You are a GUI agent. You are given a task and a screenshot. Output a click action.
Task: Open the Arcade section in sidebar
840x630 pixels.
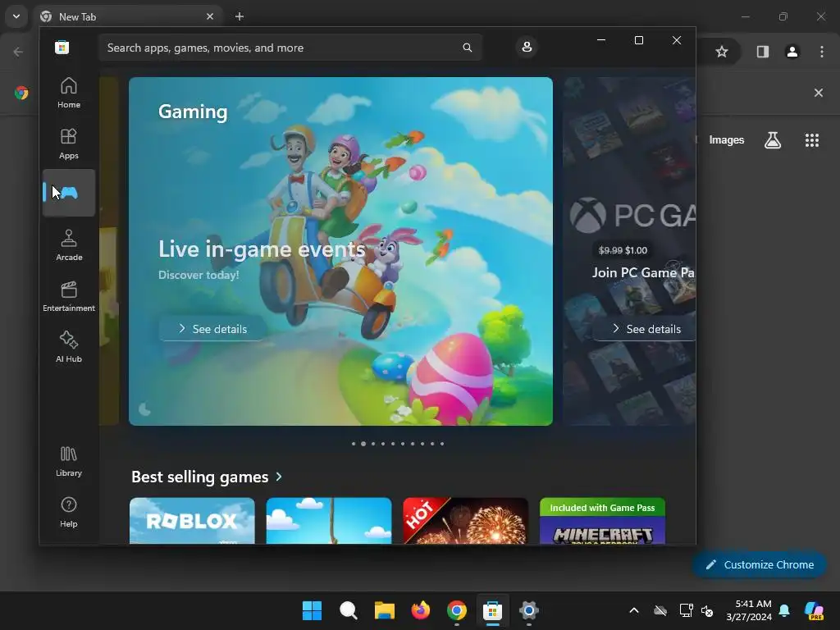tap(69, 245)
